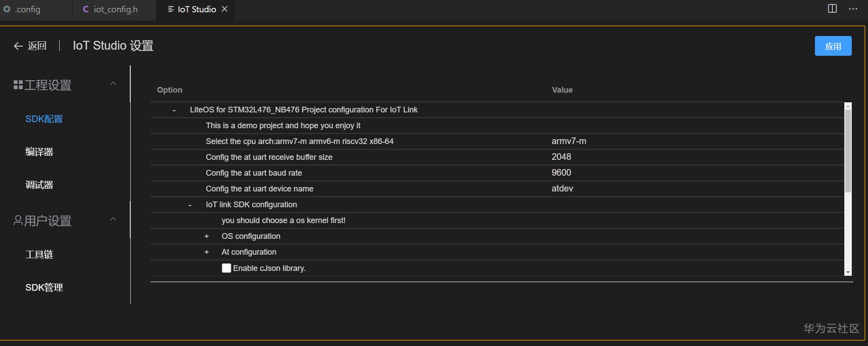This screenshot has width=868, height=346.
Task: Click the C file icon on iot_config.h tab
Action: pyautogui.click(x=86, y=9)
